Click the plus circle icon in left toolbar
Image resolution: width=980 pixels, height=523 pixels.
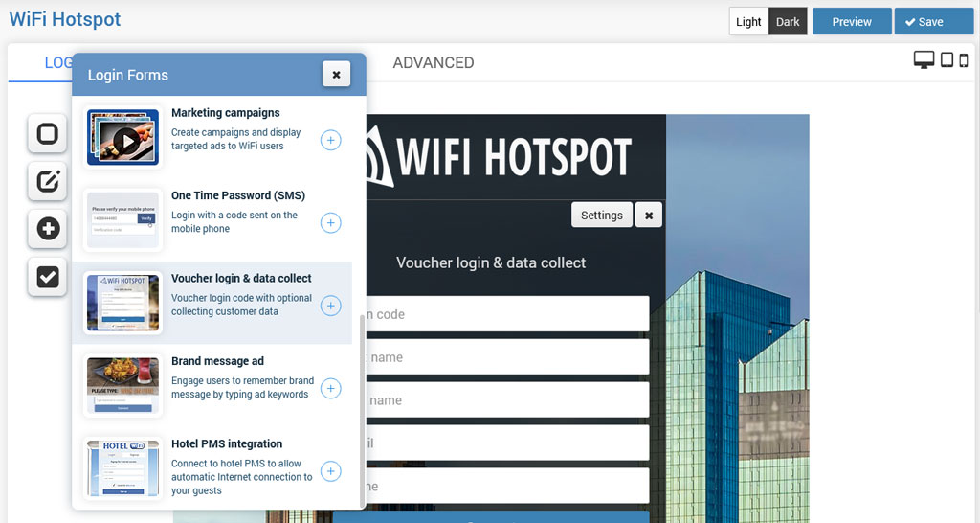click(47, 229)
